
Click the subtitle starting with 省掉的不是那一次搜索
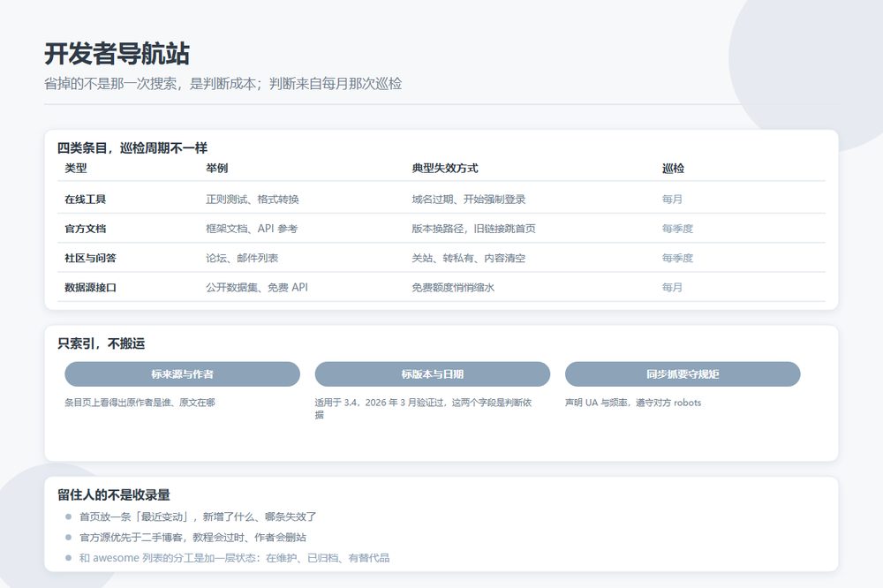223,84
